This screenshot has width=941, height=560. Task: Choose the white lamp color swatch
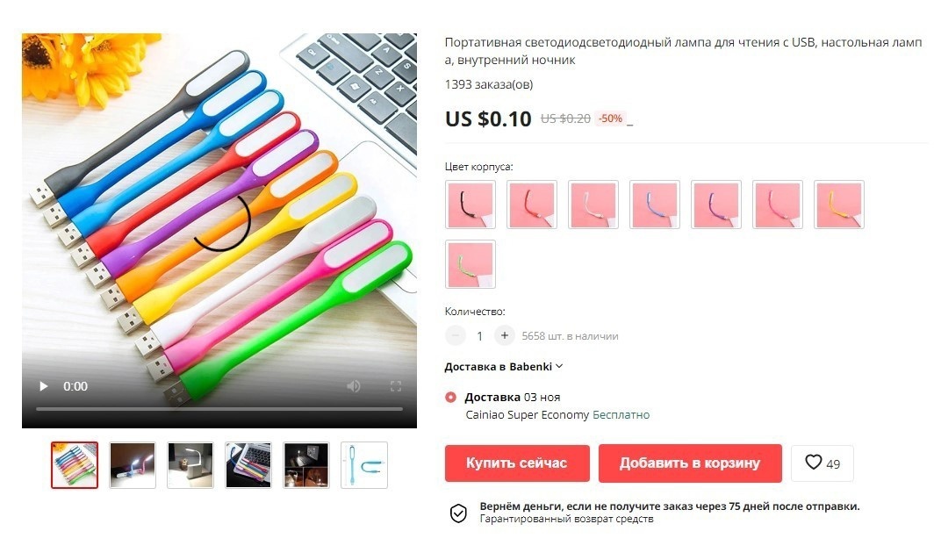[593, 205]
